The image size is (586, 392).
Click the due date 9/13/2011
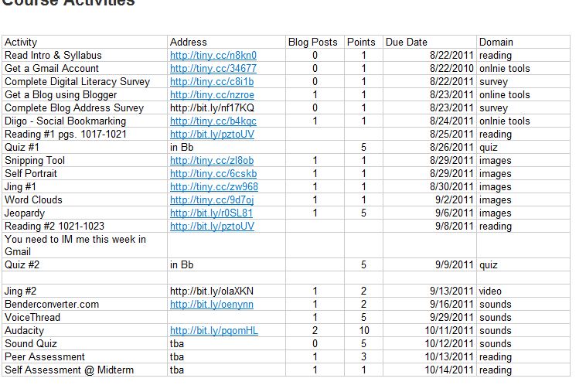click(x=451, y=291)
